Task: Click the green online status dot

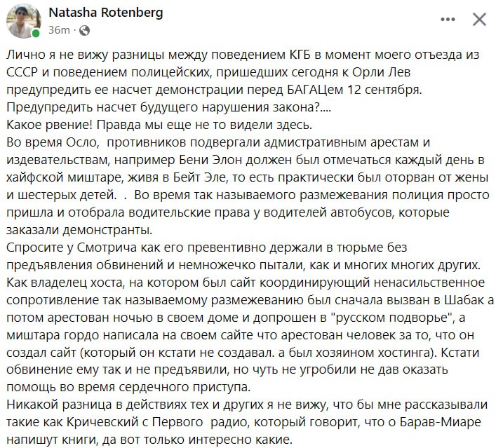Action: (x=36, y=33)
